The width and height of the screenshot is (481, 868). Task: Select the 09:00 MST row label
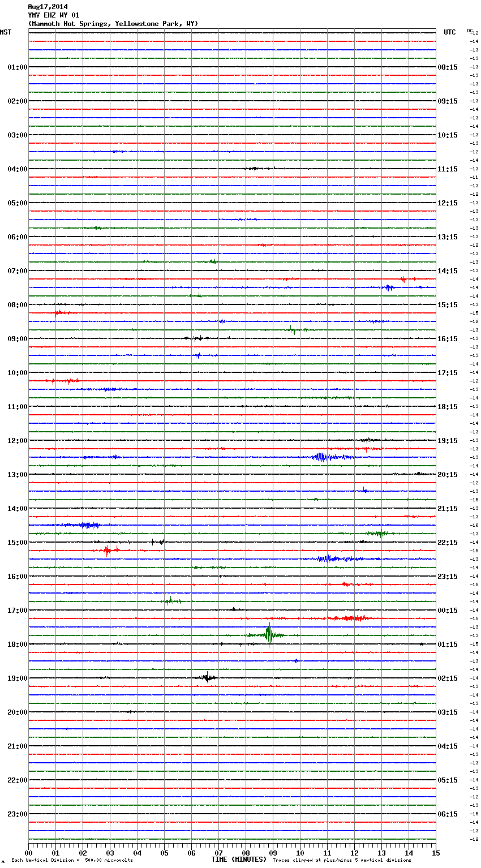click(x=18, y=339)
